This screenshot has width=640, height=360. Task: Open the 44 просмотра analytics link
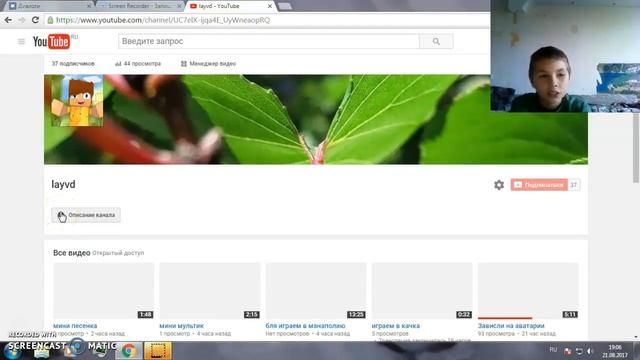138,64
